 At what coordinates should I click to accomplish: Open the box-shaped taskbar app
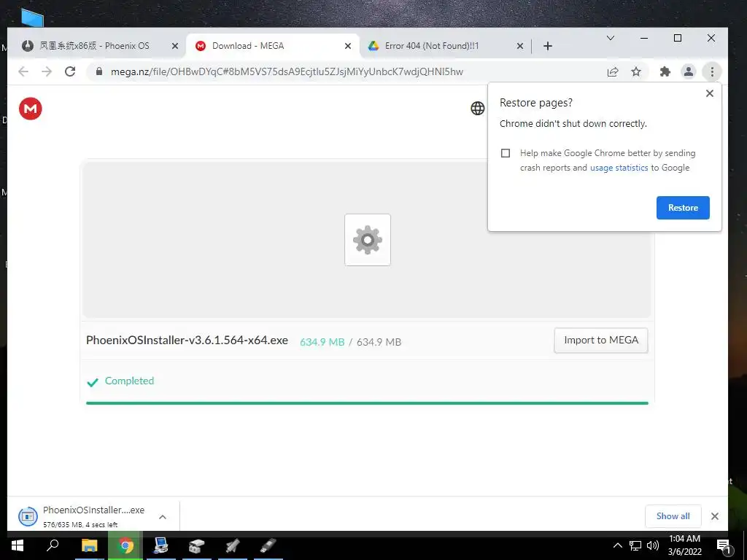[196, 545]
